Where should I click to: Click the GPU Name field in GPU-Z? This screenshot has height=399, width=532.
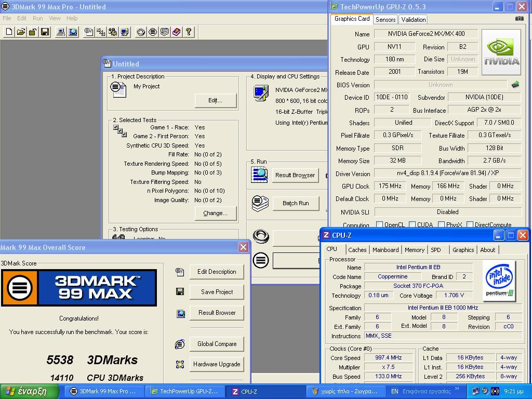point(426,34)
